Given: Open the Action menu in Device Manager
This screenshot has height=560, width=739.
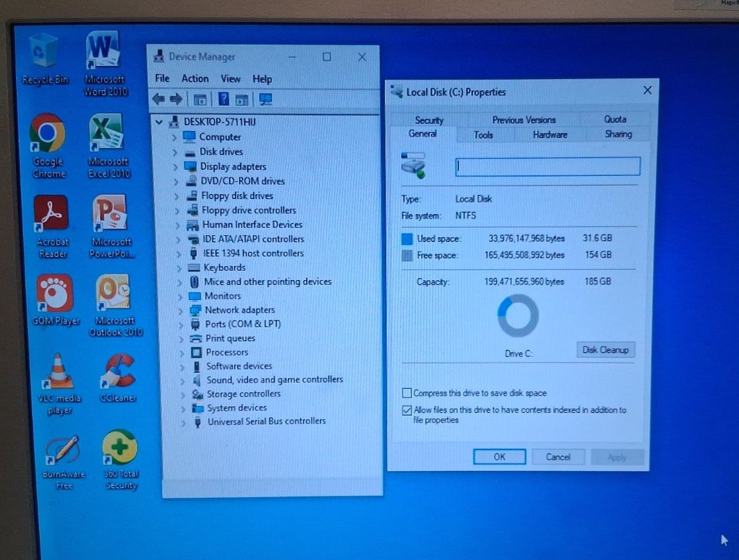Looking at the screenshot, I should 195,78.
